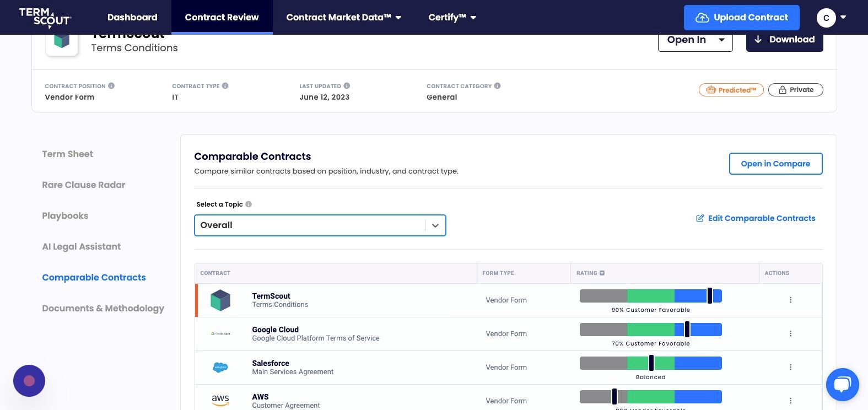This screenshot has width=868, height=410.
Task: Select Comparable Contracts in the sidebar
Action: 94,278
